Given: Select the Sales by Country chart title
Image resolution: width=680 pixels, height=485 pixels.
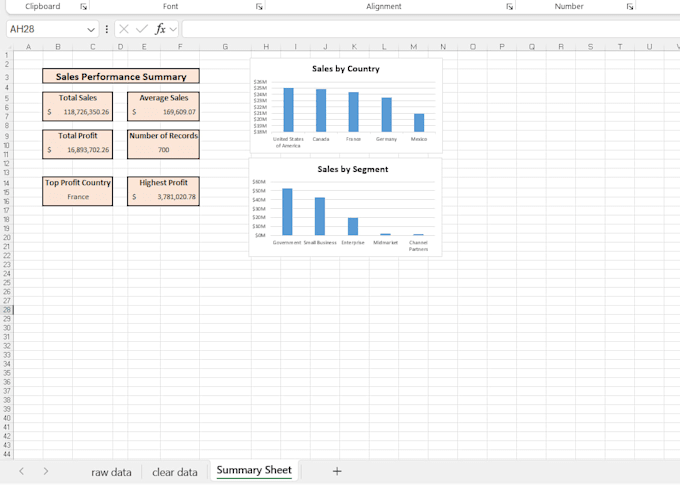Looking at the screenshot, I should (x=346, y=69).
